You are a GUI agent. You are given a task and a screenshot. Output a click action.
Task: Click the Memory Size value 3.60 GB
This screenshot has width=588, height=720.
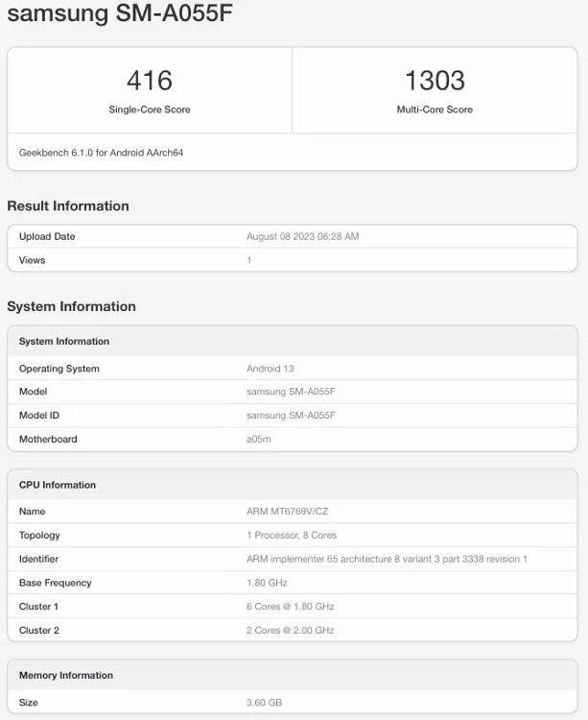pyautogui.click(x=264, y=703)
